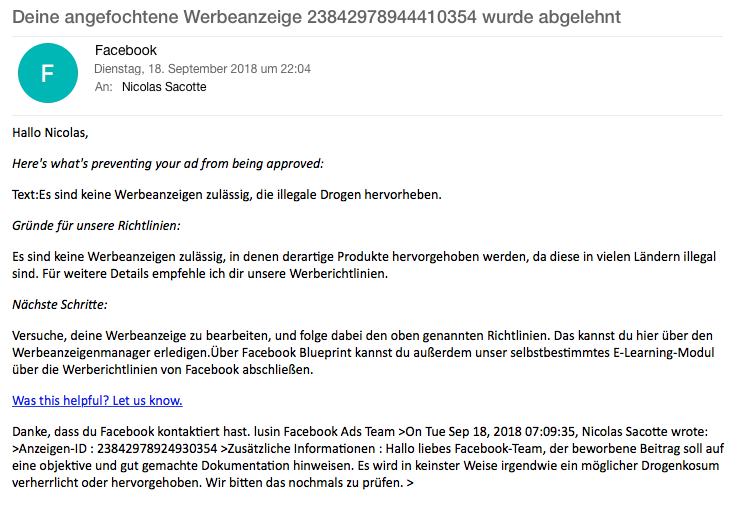Click recipient name Nicolas Sacotte
738x514 pixels.
pos(164,87)
